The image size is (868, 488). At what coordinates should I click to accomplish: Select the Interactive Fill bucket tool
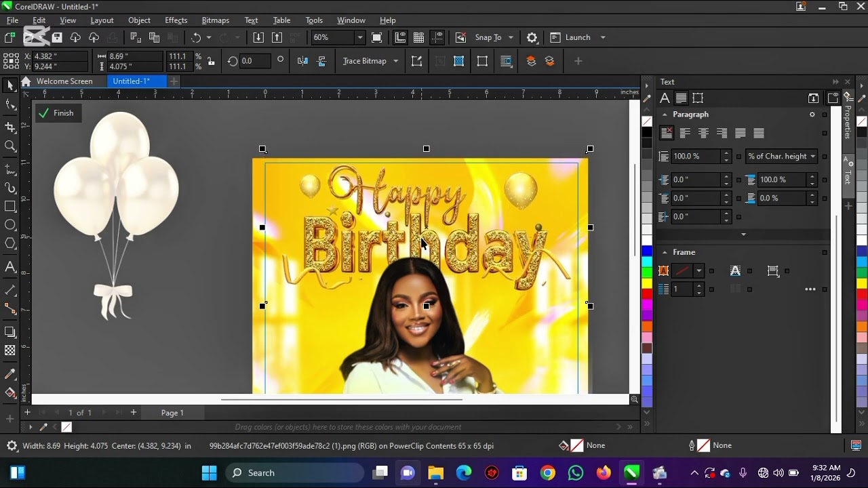click(x=10, y=393)
